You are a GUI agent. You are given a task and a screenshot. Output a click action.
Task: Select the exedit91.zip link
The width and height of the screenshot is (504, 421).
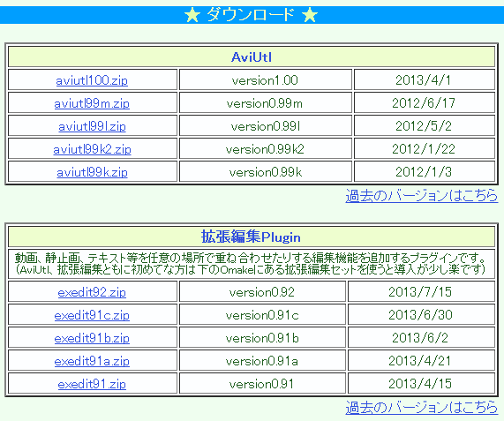(92, 384)
